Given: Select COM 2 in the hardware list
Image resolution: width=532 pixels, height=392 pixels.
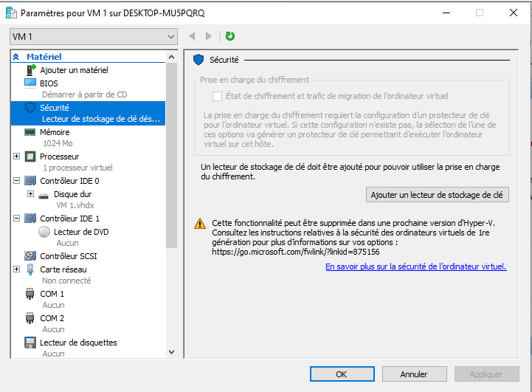Looking at the screenshot, I should [52, 318].
